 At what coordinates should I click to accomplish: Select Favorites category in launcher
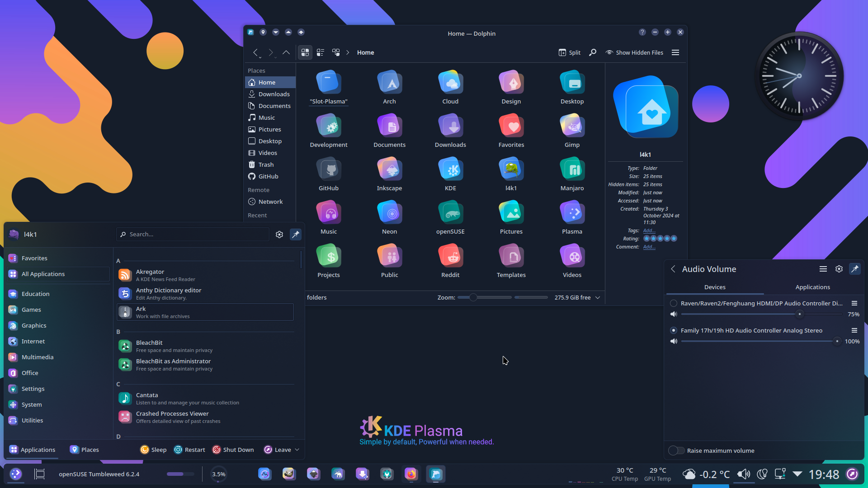click(58, 258)
